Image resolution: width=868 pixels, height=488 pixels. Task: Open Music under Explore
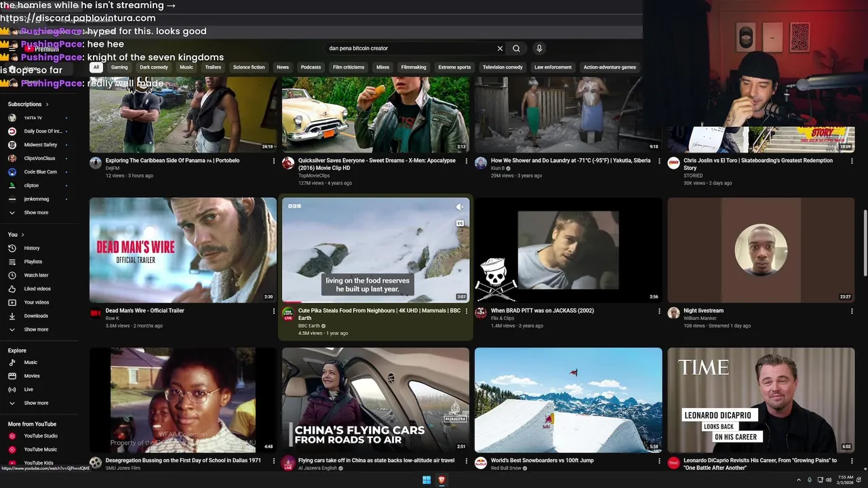(41, 363)
